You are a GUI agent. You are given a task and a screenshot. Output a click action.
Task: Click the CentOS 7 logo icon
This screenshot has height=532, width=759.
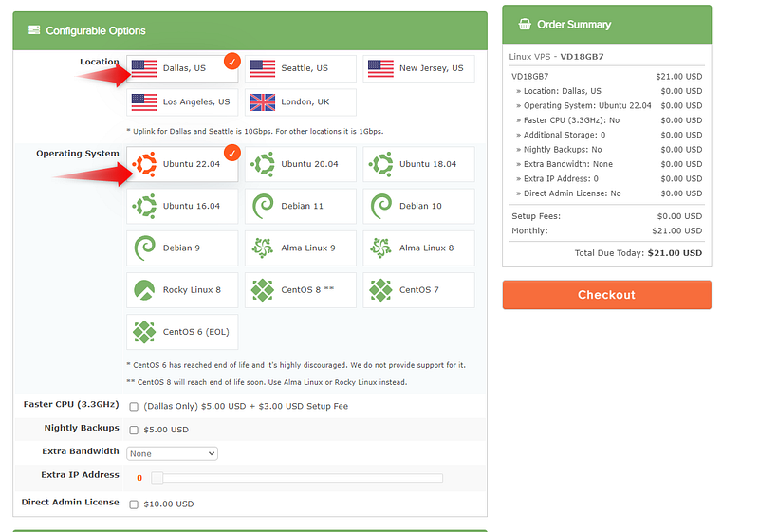tap(380, 290)
